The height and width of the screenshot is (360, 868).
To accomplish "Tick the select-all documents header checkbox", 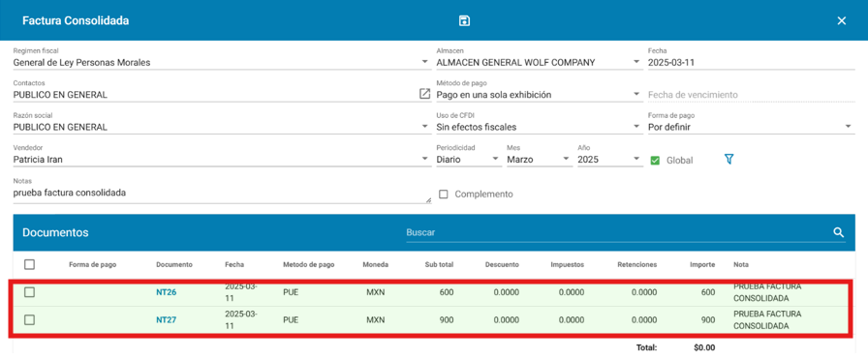I will pyautogui.click(x=29, y=264).
